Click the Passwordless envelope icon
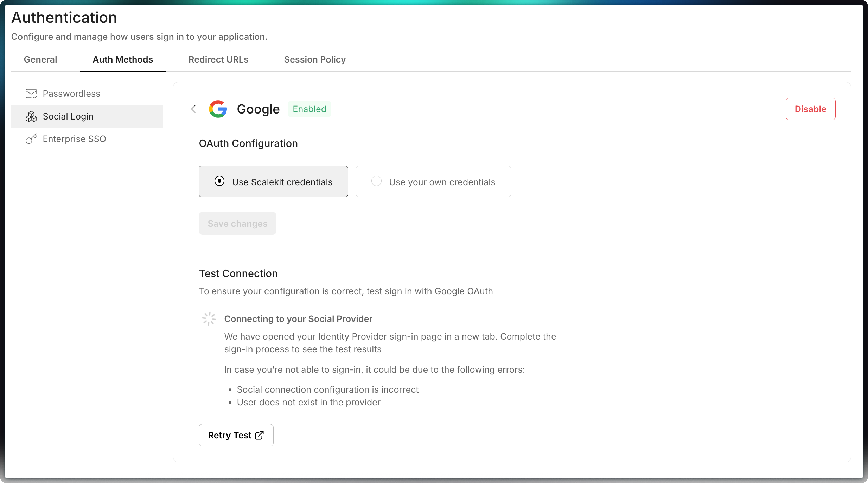The width and height of the screenshot is (868, 483). 31,94
